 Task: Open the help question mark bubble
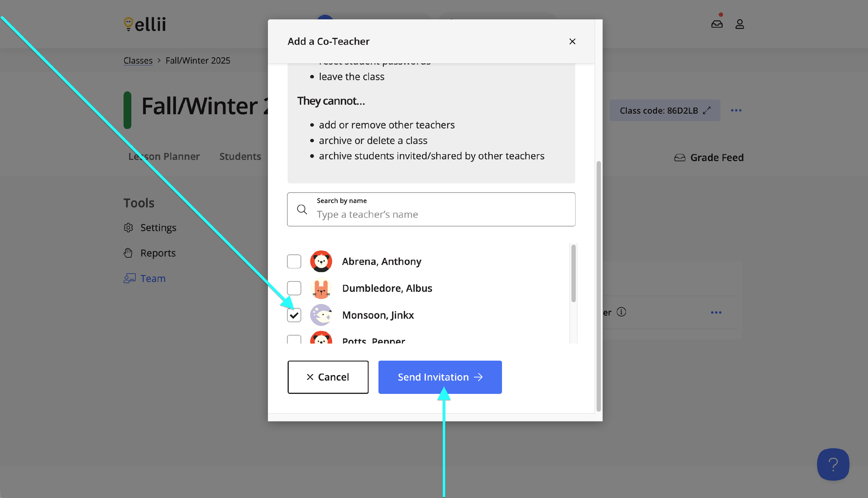pos(833,464)
